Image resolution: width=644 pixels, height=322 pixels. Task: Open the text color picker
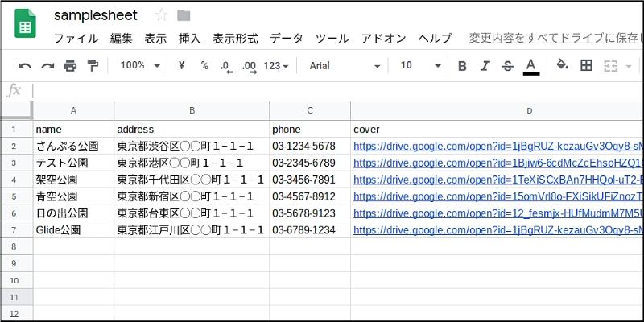(530, 66)
